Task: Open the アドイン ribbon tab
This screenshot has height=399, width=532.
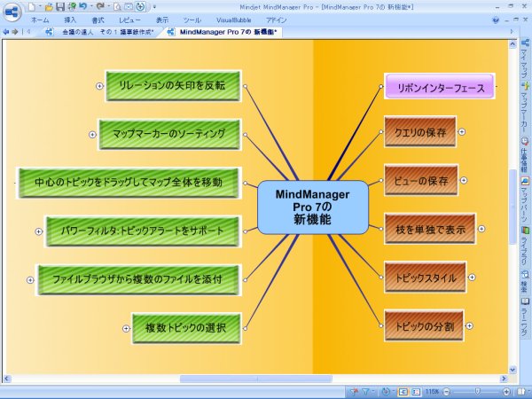Action: click(x=276, y=20)
